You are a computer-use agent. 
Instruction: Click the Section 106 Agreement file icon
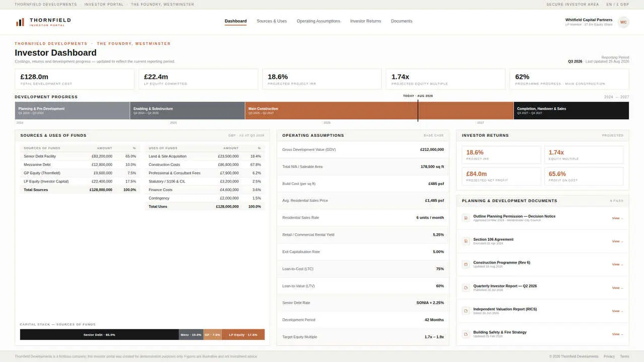[x=466, y=241]
